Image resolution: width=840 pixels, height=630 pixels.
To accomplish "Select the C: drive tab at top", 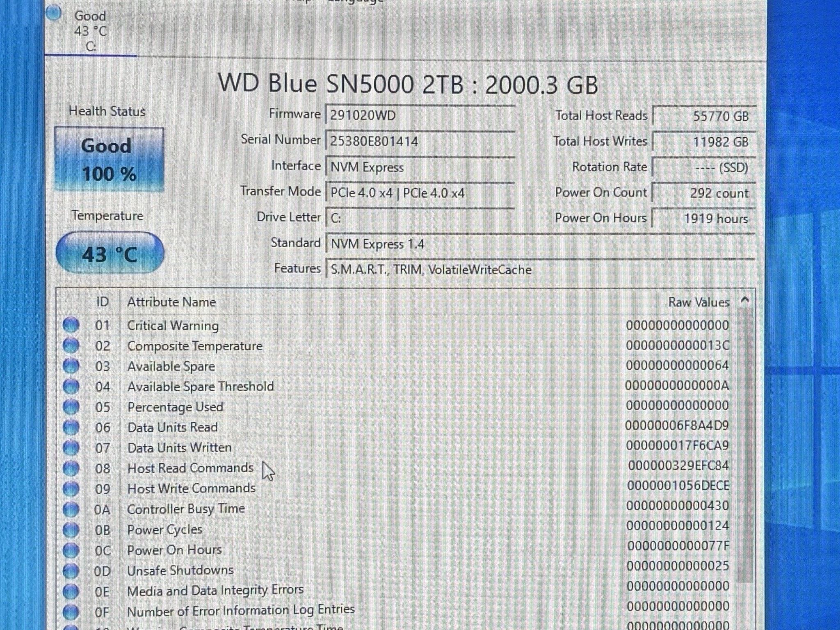I will (91, 31).
